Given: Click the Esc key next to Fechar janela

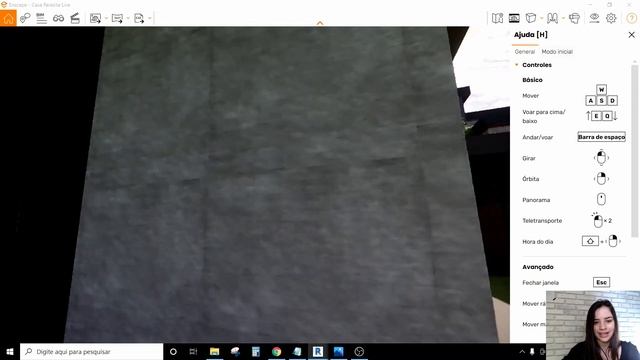Looking at the screenshot, I should (x=601, y=282).
